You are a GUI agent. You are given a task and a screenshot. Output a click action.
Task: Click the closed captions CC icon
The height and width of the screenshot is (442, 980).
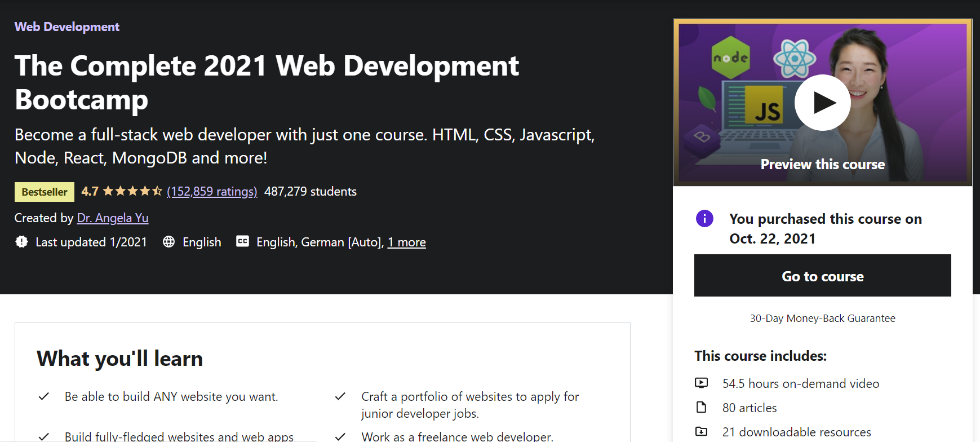tap(242, 241)
